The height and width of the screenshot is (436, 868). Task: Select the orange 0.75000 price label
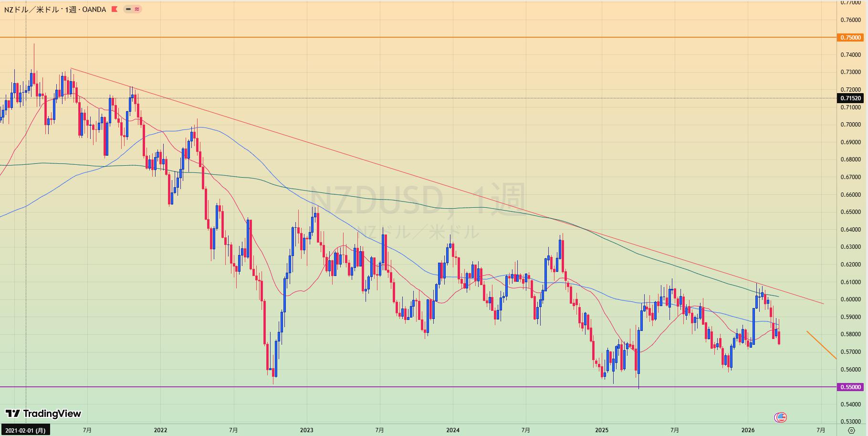[850, 37]
